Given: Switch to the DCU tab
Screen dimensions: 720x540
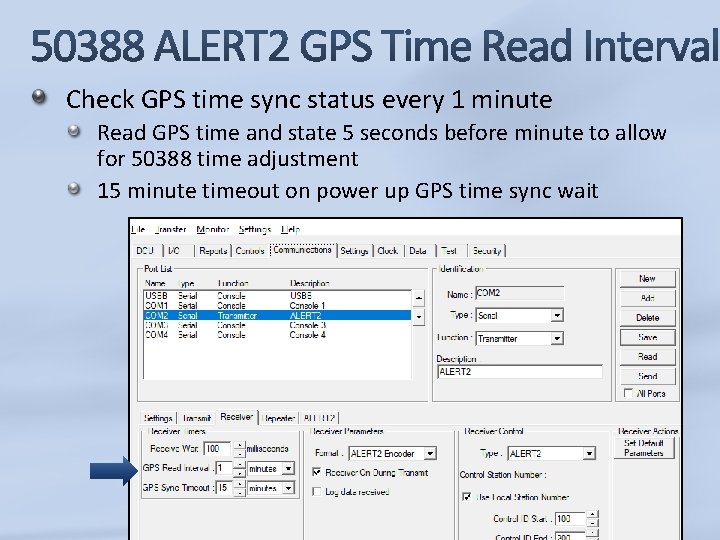Looking at the screenshot, I should click(145, 251).
